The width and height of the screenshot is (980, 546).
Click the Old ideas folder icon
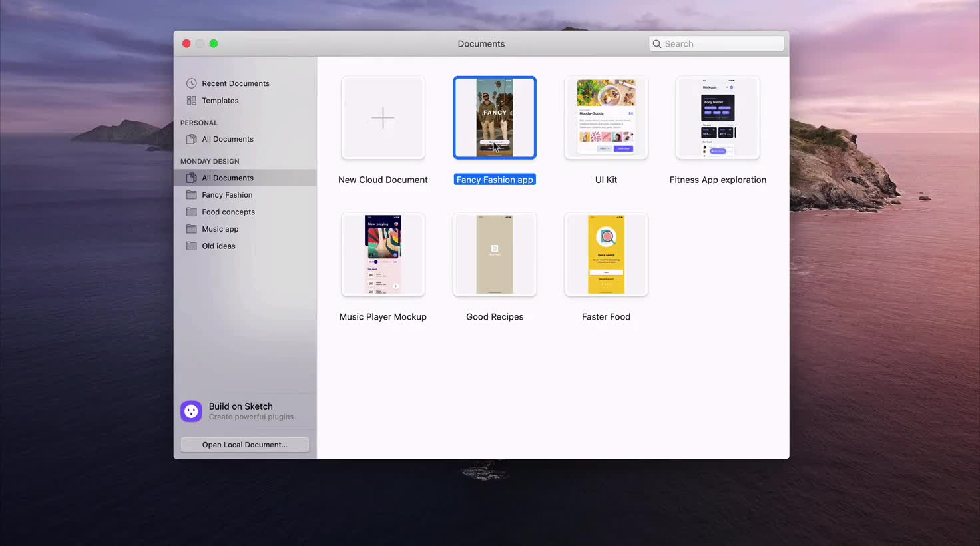click(x=192, y=246)
